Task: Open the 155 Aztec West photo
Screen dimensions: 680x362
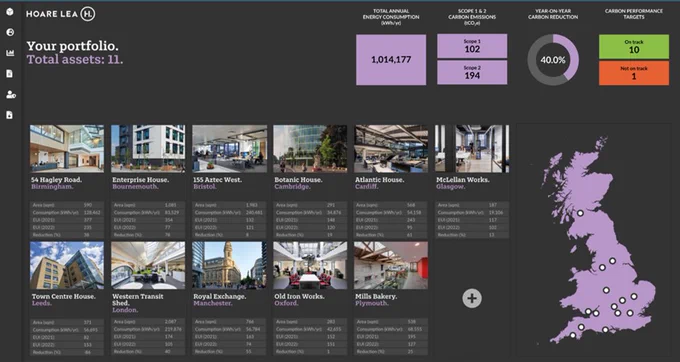Action: [x=229, y=149]
